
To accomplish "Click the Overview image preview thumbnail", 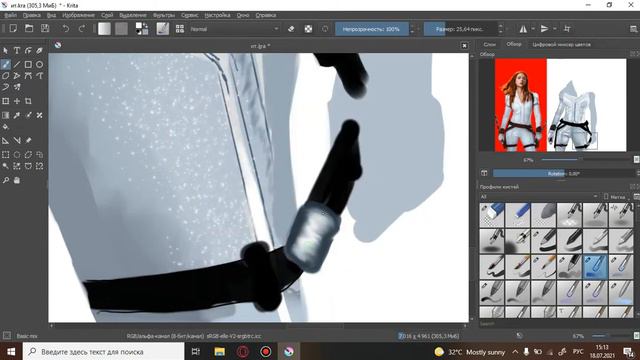I will click(x=560, y=105).
